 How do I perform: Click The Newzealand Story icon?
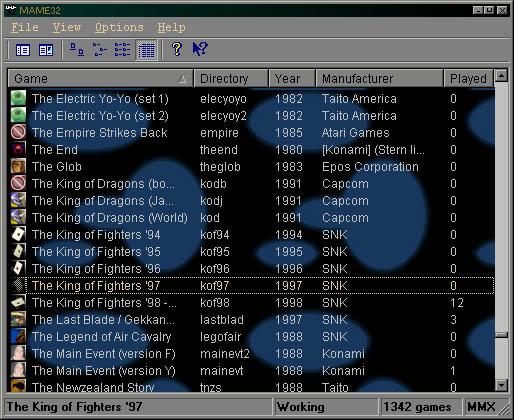coord(18,386)
